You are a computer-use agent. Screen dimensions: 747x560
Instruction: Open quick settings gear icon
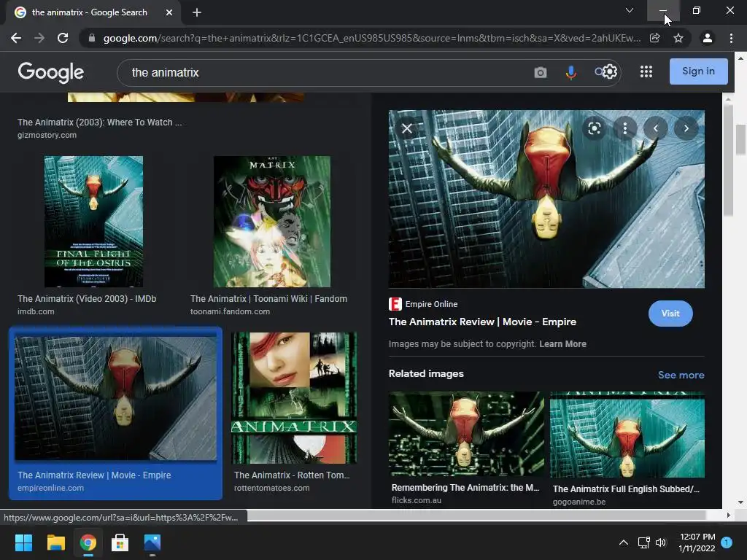610,72
